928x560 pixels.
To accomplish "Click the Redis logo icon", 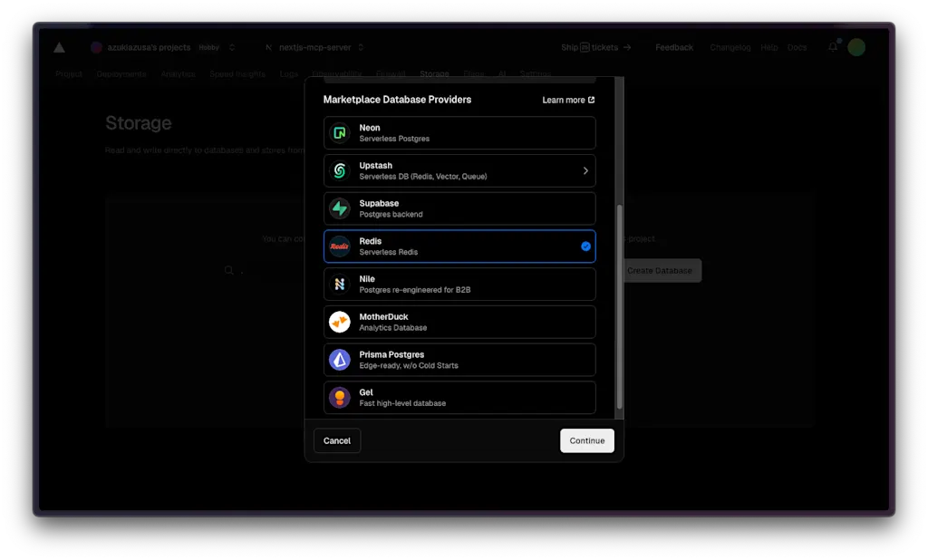I will coord(340,246).
